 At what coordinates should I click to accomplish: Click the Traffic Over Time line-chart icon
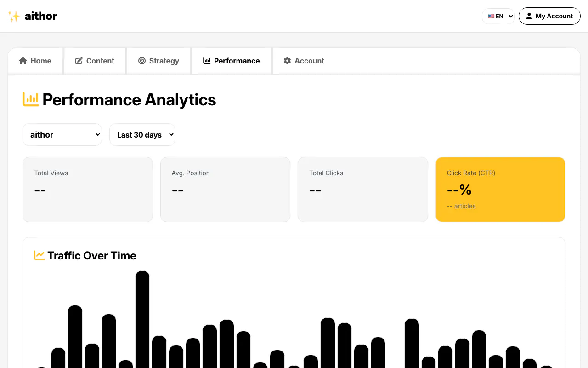[x=40, y=255]
